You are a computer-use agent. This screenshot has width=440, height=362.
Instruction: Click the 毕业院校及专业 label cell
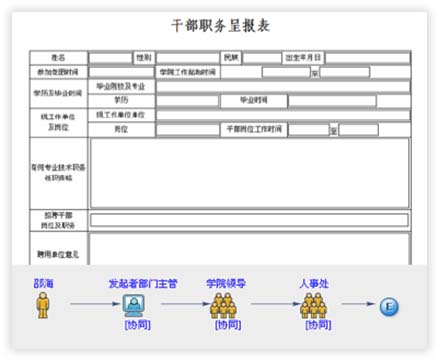coord(121,87)
